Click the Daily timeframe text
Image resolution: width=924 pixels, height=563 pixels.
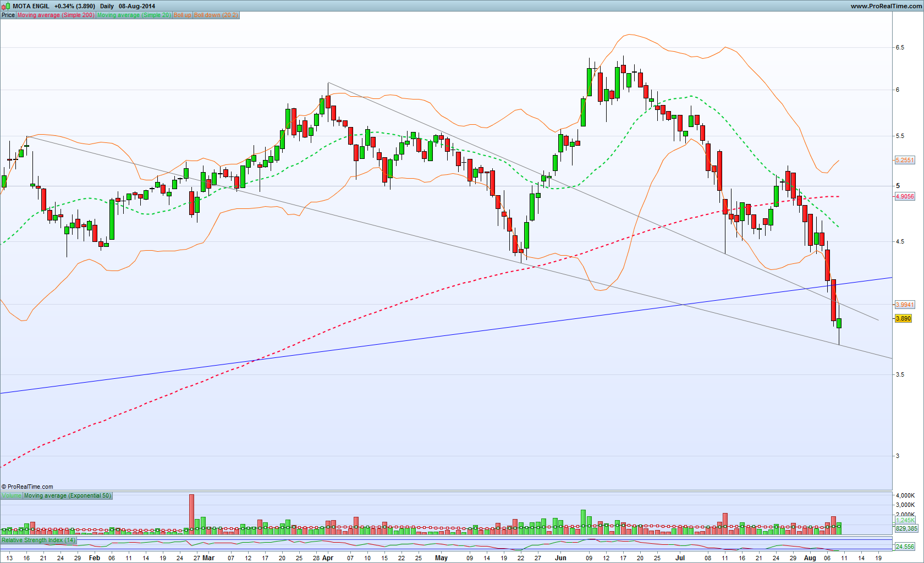(x=107, y=6)
